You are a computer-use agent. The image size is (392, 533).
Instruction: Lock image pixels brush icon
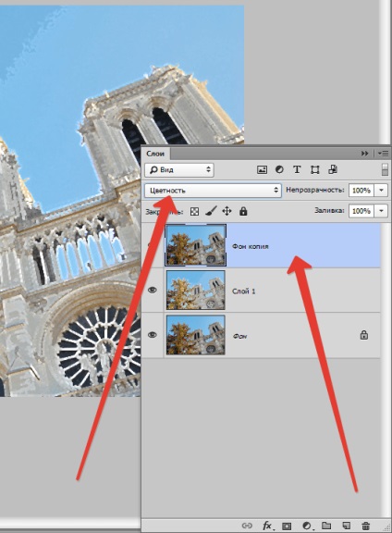pyautogui.click(x=211, y=211)
